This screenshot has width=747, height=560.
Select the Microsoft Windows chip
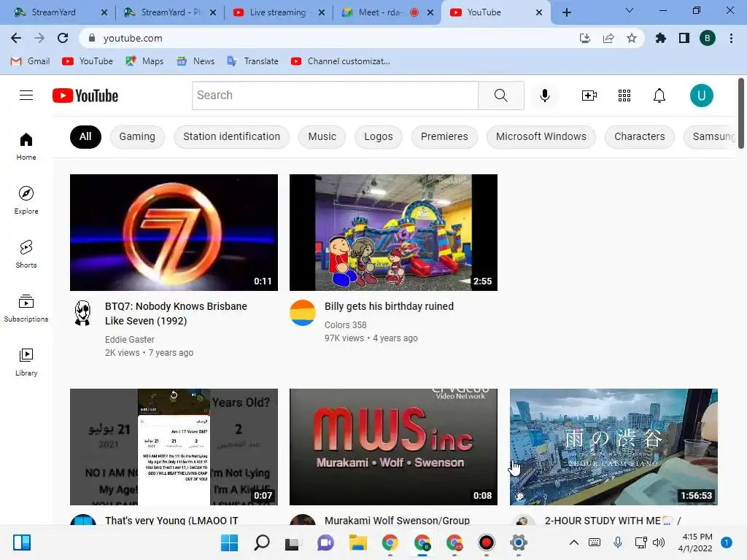(541, 136)
